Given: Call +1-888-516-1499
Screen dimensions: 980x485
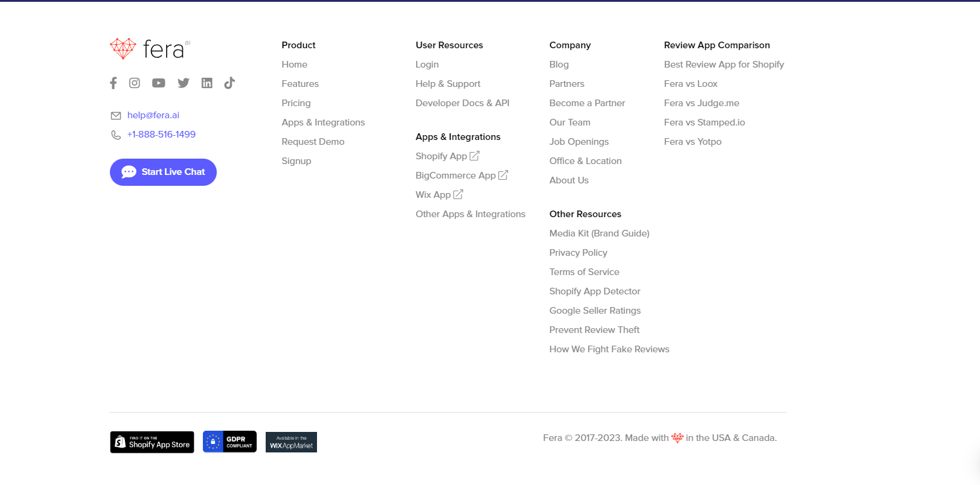Looking at the screenshot, I should click(161, 135).
